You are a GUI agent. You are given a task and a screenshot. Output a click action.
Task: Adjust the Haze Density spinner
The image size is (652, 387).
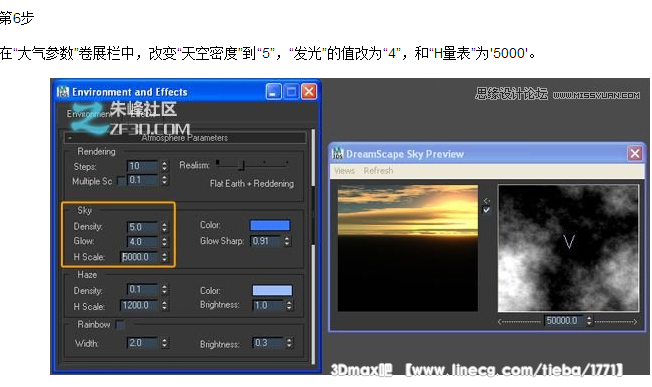coord(165,289)
